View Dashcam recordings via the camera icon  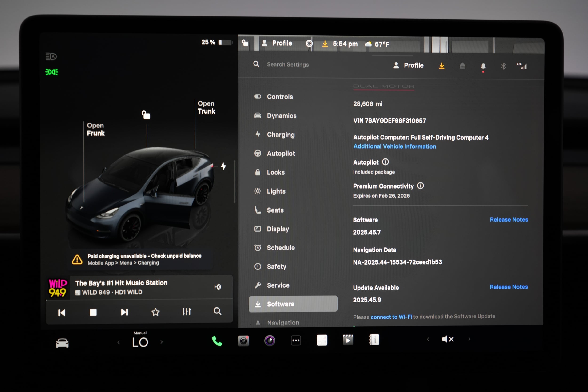point(243,341)
